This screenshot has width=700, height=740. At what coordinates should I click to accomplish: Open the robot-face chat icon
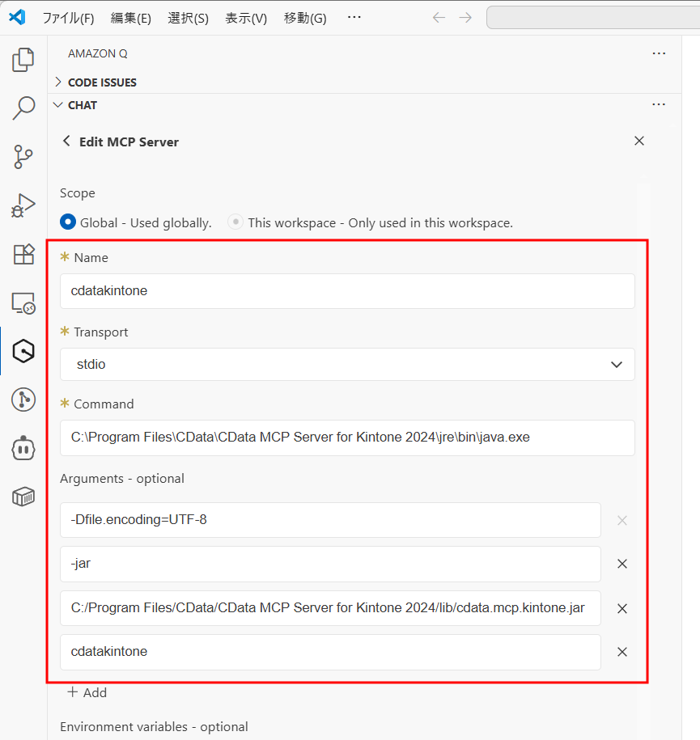(23, 448)
